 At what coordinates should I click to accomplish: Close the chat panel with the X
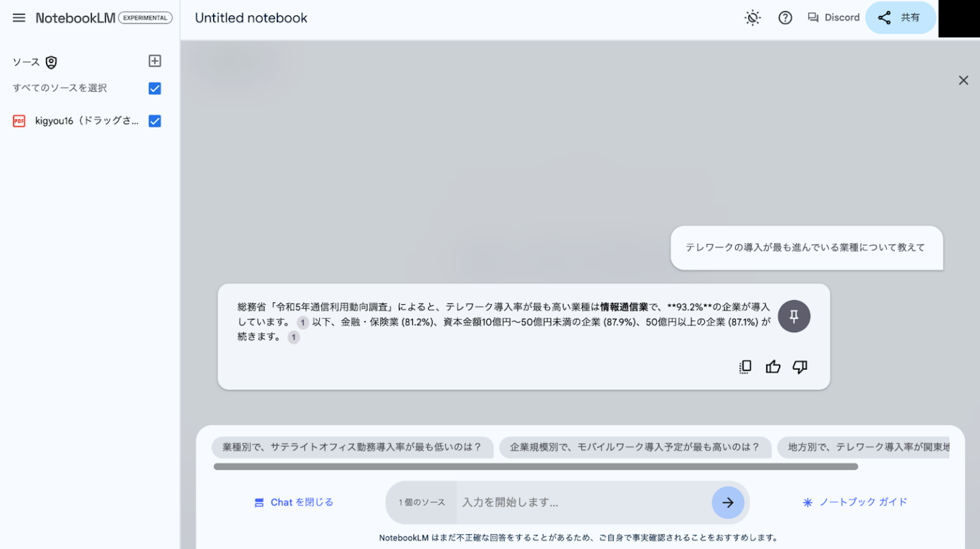click(x=963, y=80)
